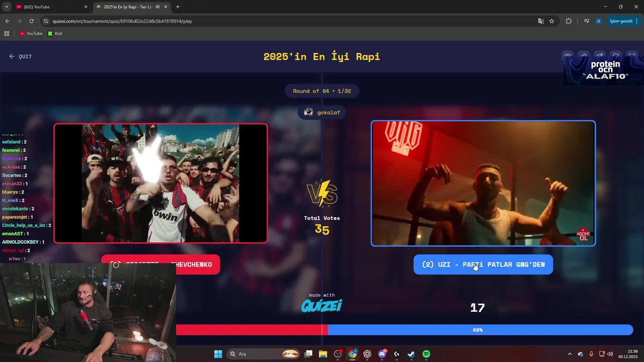Image resolution: width=644 pixels, height=362 pixels.
Task: Open the Chrome extensions puzzle icon
Action: 569,21
